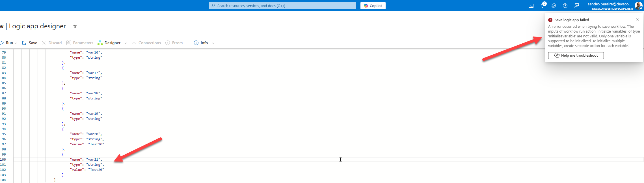Click Help me troubleshoot button
Screen dimensions: 644x183
click(x=576, y=56)
